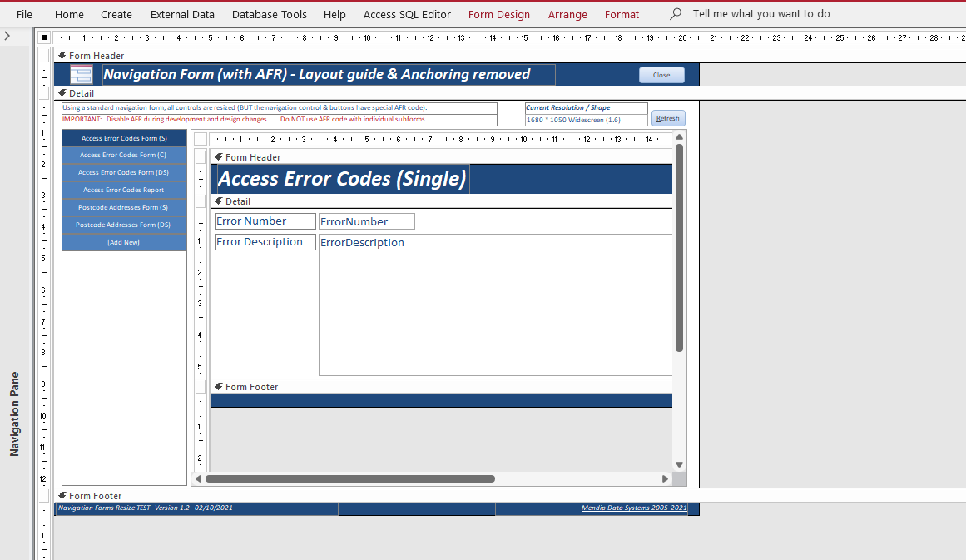Select the subform's Form Footer section bar
966x560 pixels.
(x=441, y=387)
